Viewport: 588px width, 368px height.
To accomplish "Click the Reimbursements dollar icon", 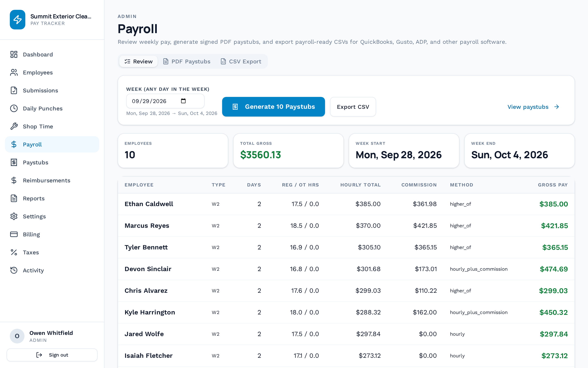I will pyautogui.click(x=14, y=180).
